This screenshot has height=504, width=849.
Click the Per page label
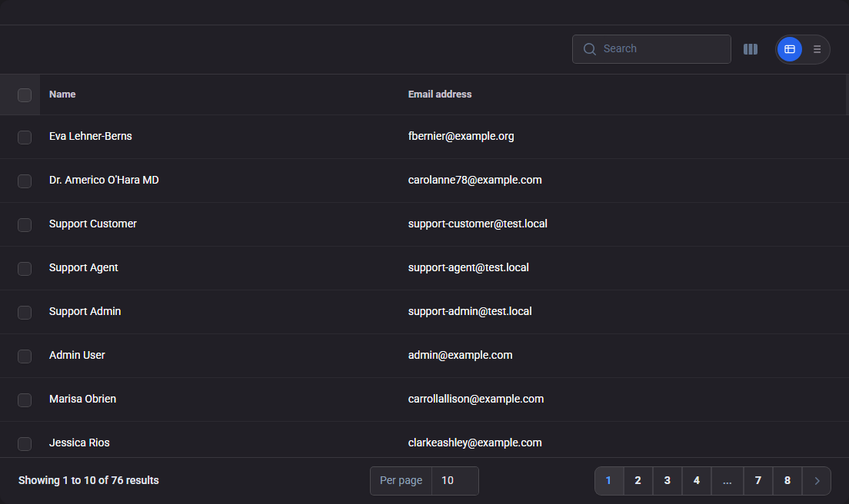coord(401,481)
